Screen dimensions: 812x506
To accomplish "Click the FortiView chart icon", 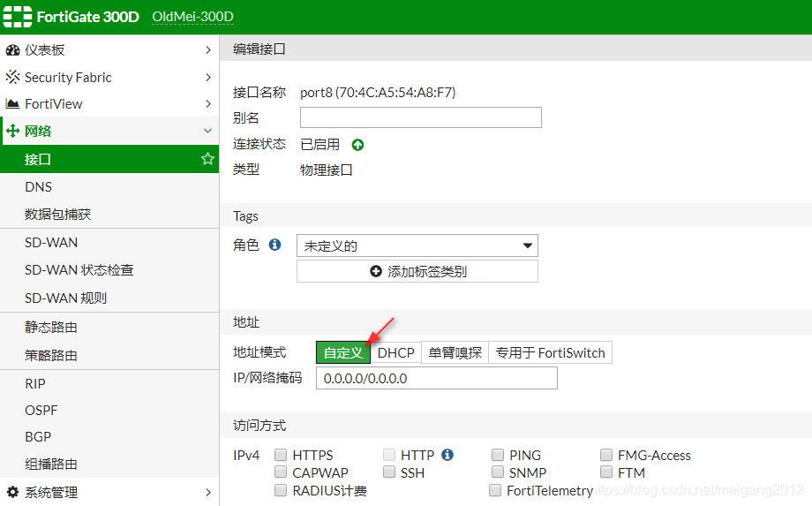I will pyautogui.click(x=12, y=103).
